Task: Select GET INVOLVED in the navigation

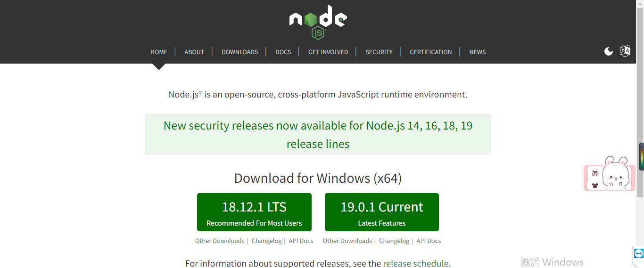Action: pyautogui.click(x=328, y=52)
